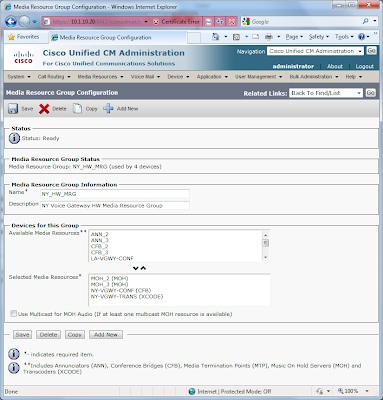The image size is (383, 400).
Task: Click the blue plus Add New icon
Action: pyautogui.click(x=108, y=109)
